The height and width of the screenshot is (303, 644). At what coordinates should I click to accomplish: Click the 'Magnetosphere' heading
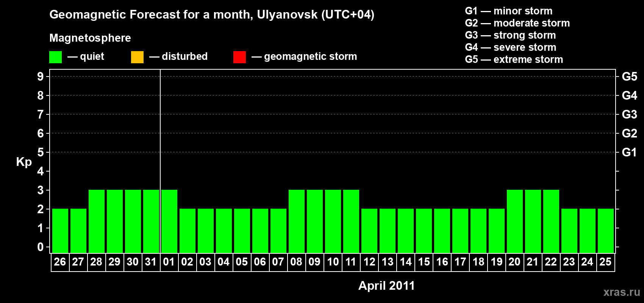pos(90,38)
